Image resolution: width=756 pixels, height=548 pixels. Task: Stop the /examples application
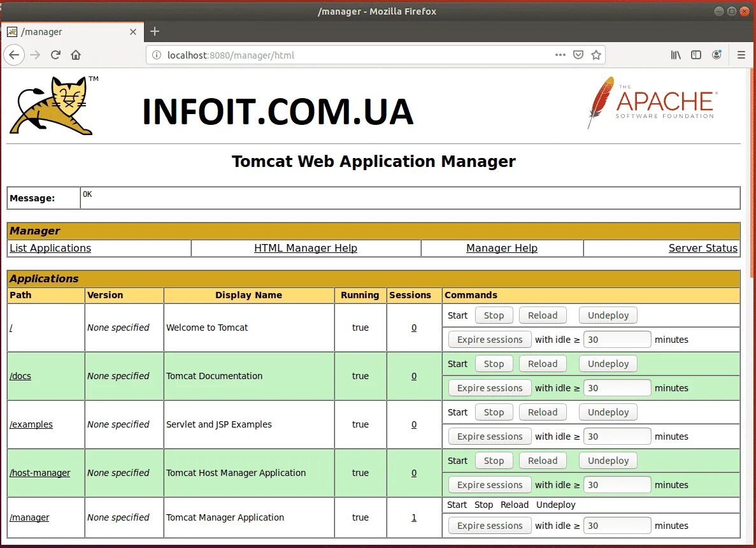click(x=494, y=412)
